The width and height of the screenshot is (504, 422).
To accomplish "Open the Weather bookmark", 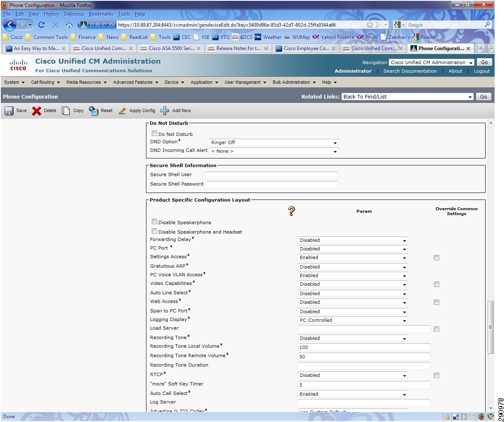I will click(268, 37).
